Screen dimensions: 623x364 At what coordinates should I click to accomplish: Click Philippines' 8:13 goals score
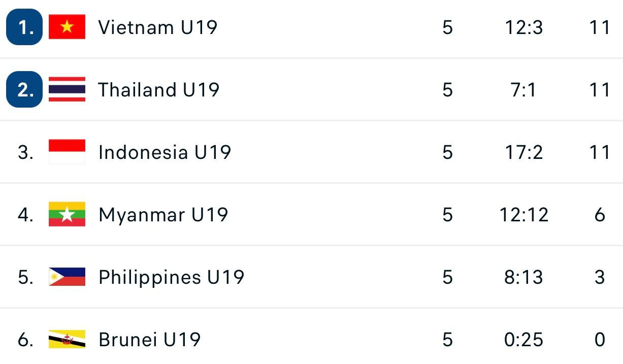pos(523,277)
